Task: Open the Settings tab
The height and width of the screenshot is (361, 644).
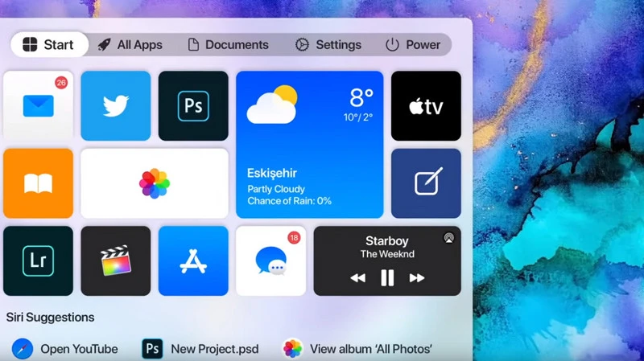Action: [328, 44]
